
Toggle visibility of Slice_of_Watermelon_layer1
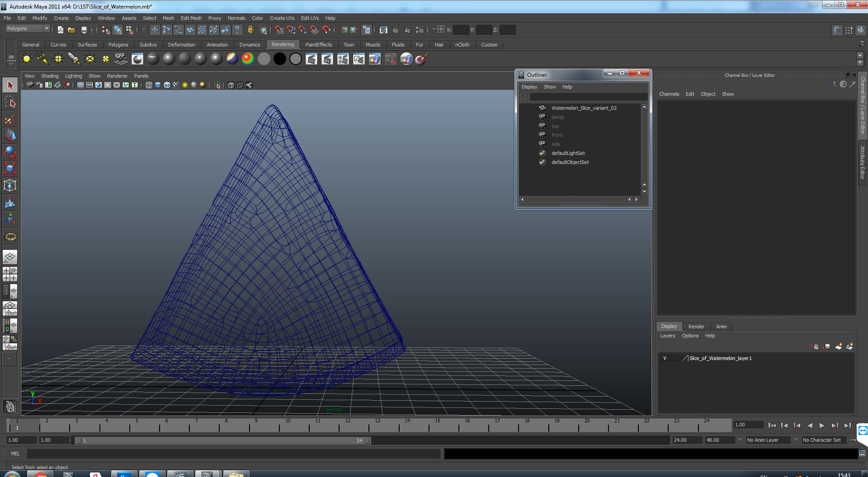(665, 358)
